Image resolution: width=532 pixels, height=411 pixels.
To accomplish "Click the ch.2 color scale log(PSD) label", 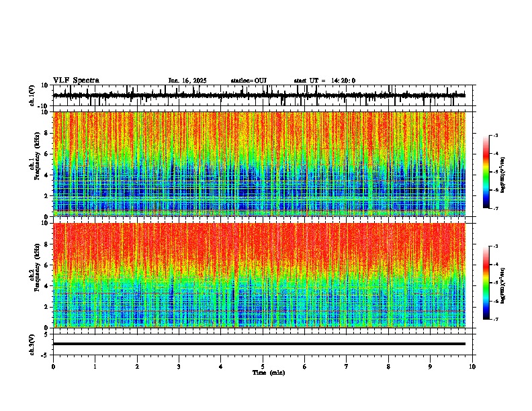I will (x=503, y=285).
